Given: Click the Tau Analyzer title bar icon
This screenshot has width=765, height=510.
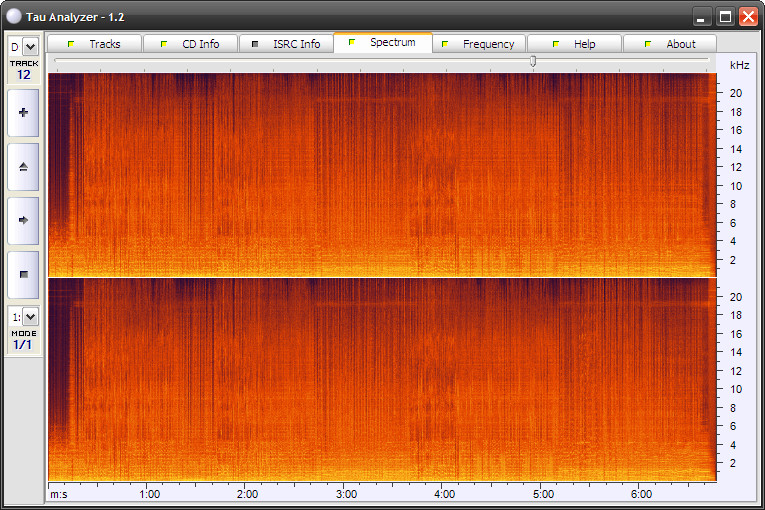Looking at the screenshot, I should click(x=13, y=17).
